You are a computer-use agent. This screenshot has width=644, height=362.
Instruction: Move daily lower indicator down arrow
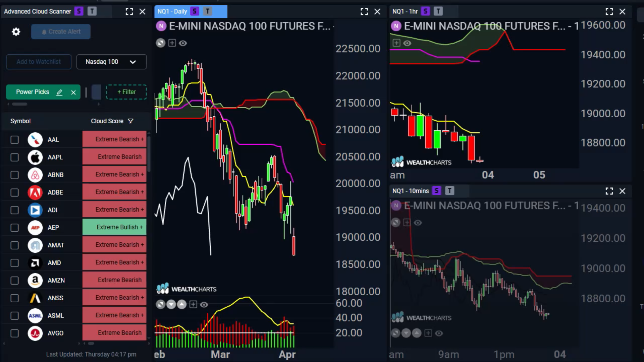point(171,304)
